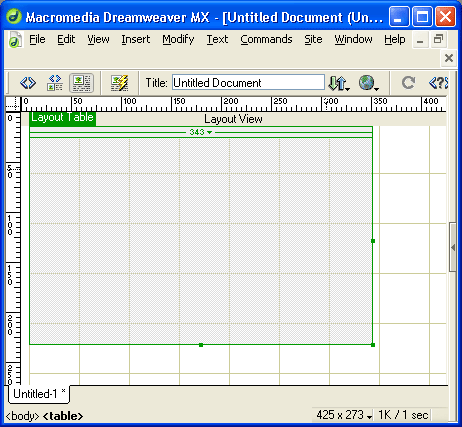Click the ruler origin crosshair icon
Screen dimensions: 462x427
click(x=13, y=104)
